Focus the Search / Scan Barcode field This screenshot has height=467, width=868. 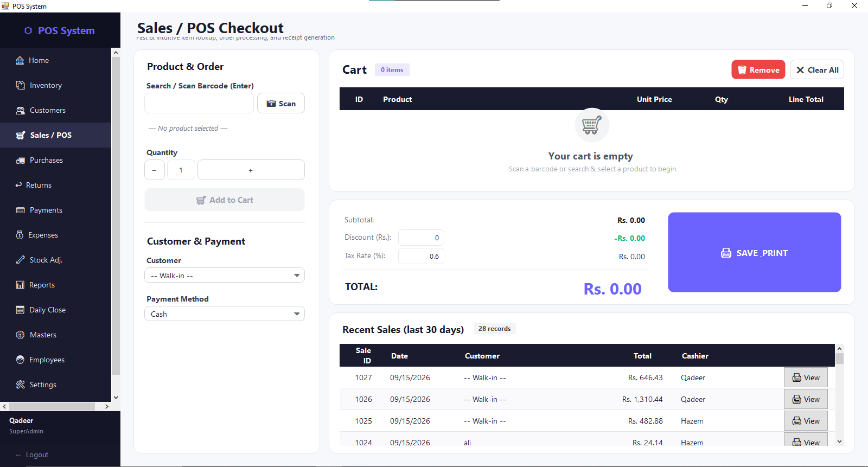click(x=199, y=103)
